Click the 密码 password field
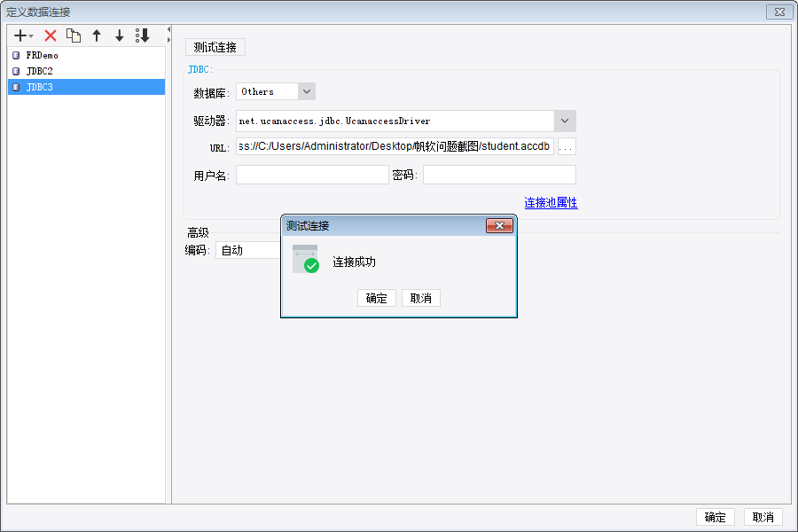 click(500, 176)
